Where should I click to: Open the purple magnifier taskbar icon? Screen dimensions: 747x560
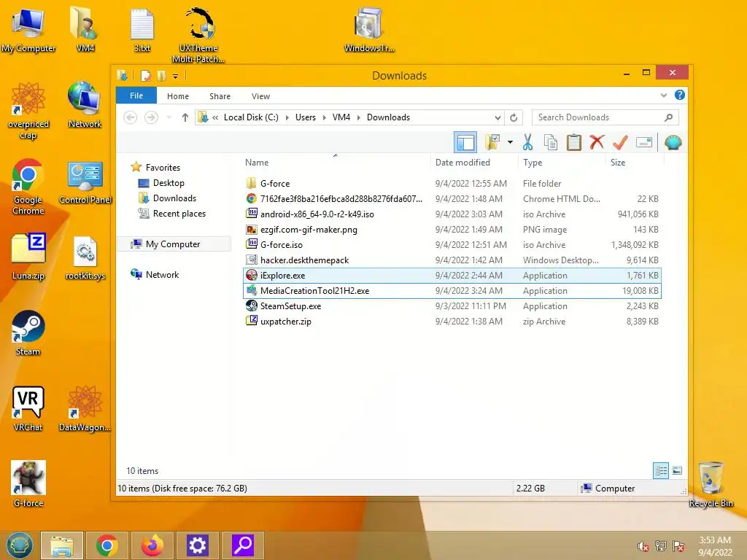coord(242,545)
